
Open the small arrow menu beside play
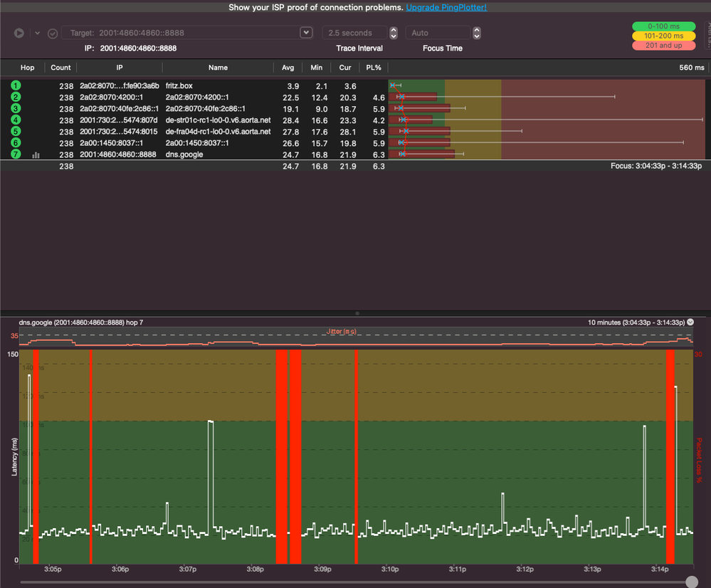(37, 33)
